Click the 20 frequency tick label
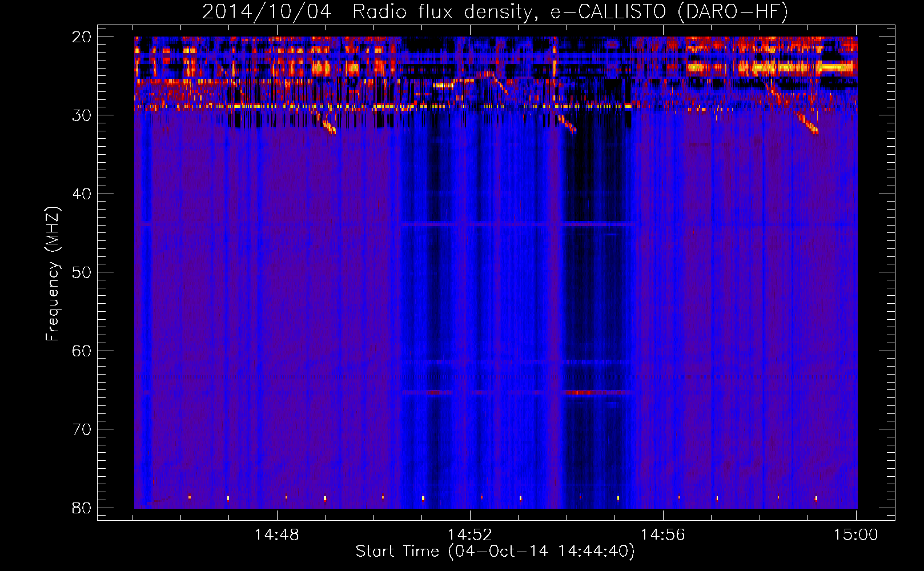924x571 pixels. click(x=82, y=37)
